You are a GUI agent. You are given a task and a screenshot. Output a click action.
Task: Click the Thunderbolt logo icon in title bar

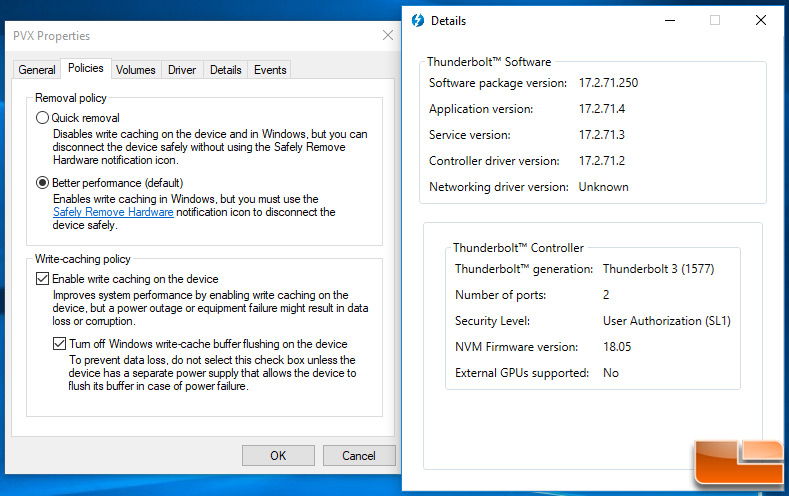point(418,21)
